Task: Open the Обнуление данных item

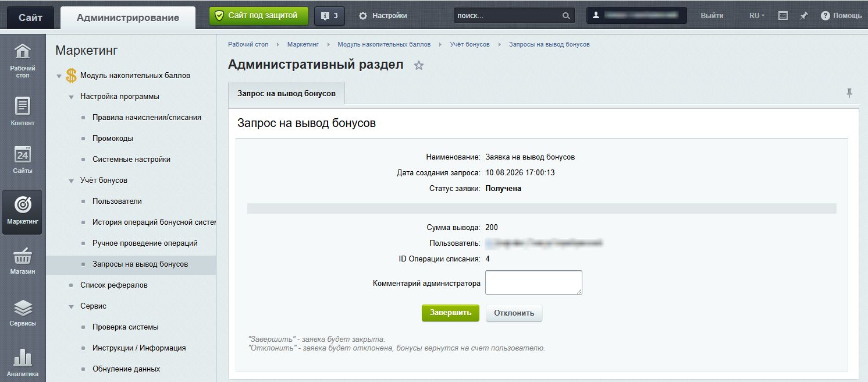Action: click(x=126, y=369)
